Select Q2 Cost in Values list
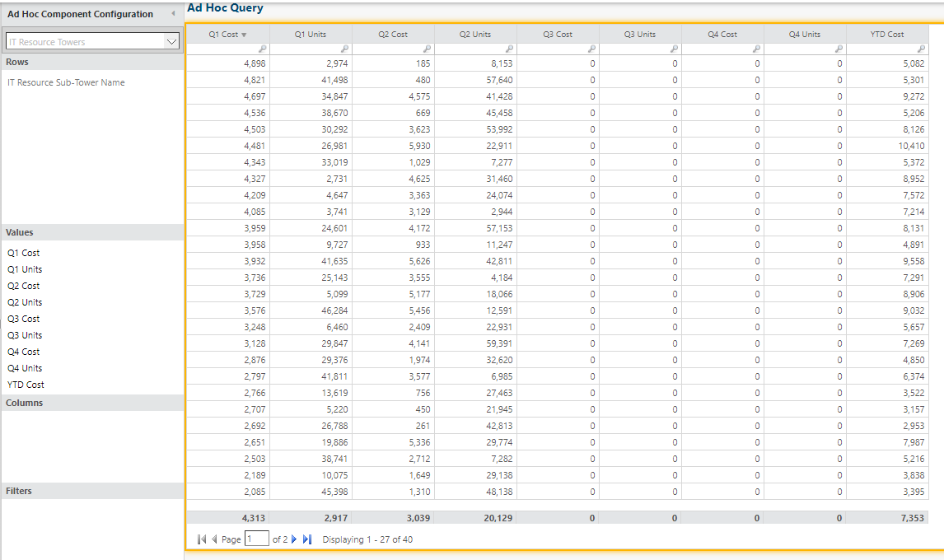944x560 pixels. click(24, 286)
